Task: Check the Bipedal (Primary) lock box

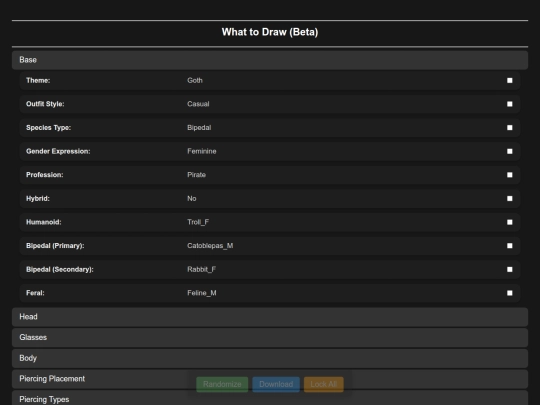Action: (x=509, y=246)
